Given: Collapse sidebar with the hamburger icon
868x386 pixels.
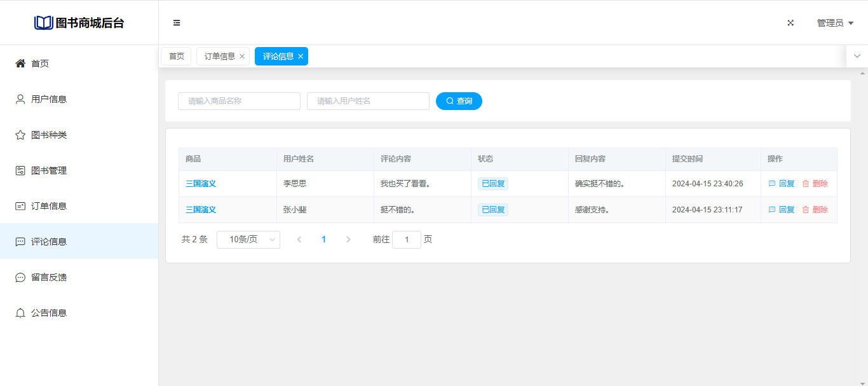Looking at the screenshot, I should click(x=177, y=23).
